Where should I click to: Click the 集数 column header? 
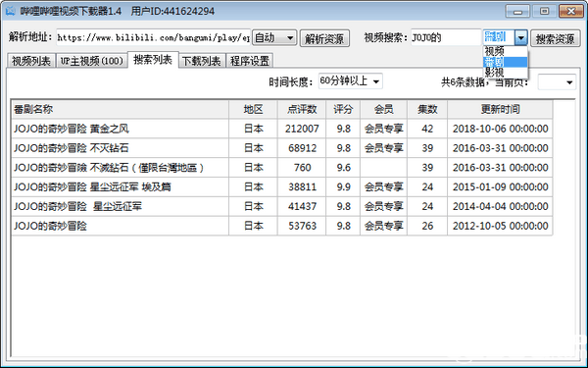427,109
